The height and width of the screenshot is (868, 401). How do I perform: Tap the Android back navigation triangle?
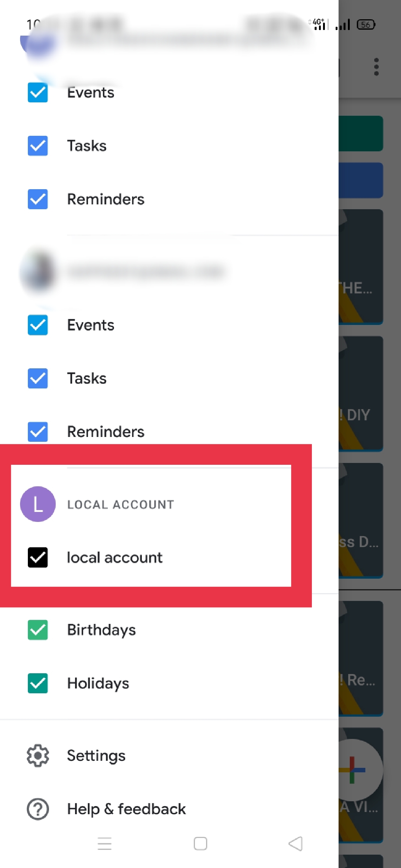click(296, 844)
